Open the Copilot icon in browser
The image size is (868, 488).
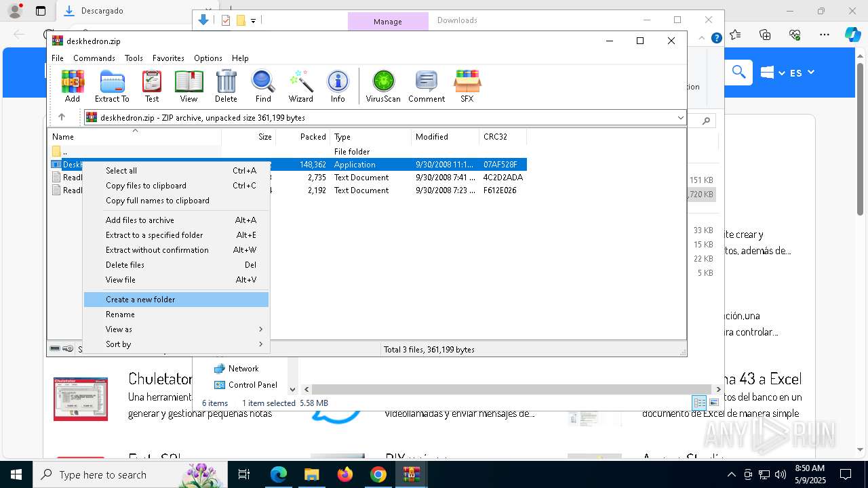[x=852, y=35]
